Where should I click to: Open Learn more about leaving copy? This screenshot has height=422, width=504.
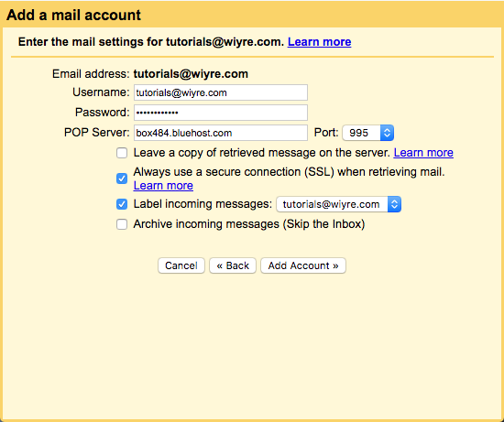[x=423, y=153]
